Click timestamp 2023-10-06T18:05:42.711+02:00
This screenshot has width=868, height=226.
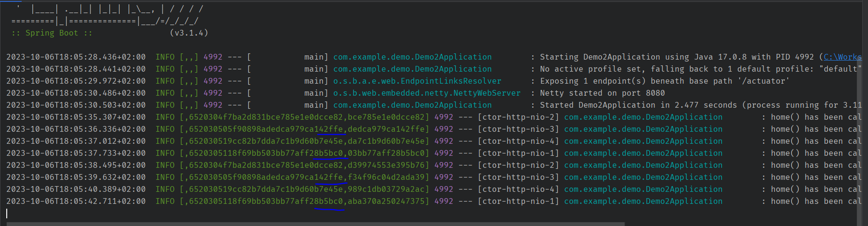76,201
